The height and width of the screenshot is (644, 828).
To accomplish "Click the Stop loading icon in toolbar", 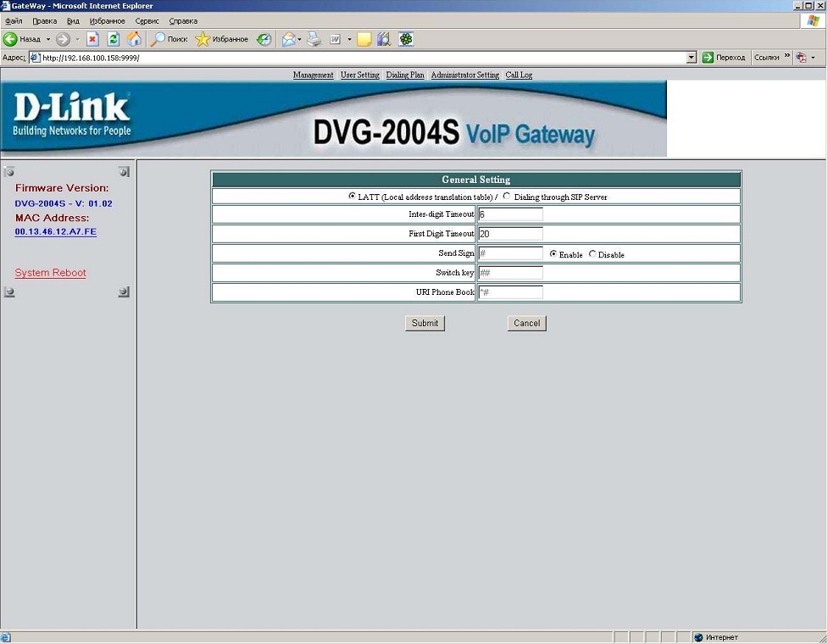I will pyautogui.click(x=93, y=39).
